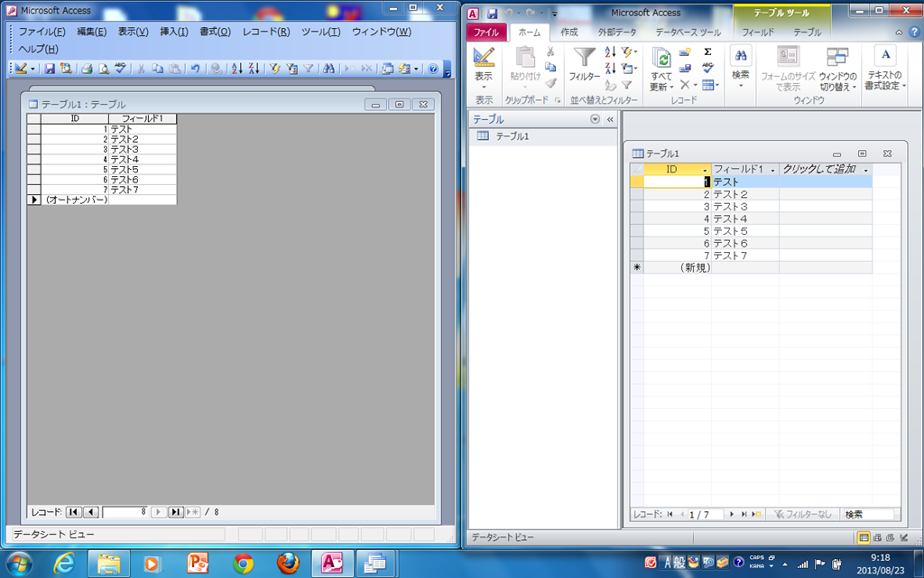Click Save record icon in ribbon
This screenshot has height=578, width=924.
point(685,69)
